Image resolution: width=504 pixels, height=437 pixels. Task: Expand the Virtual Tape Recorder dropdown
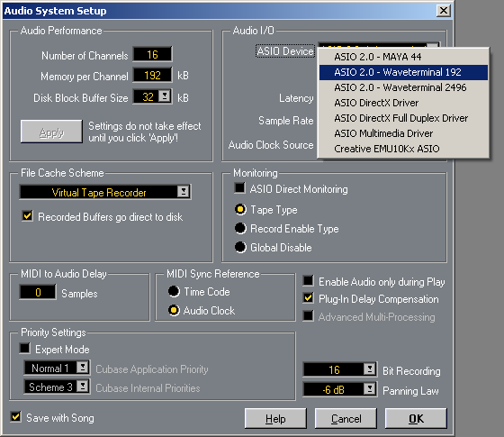(184, 192)
